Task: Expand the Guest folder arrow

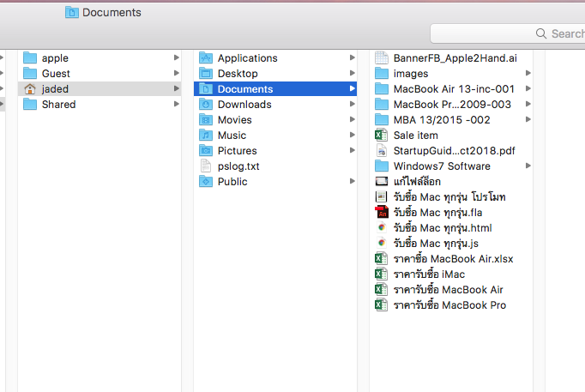Action: [177, 73]
